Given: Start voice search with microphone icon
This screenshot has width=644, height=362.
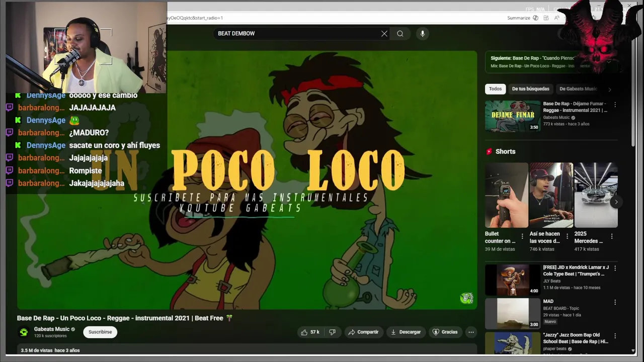Looking at the screenshot, I should pyautogui.click(x=422, y=34).
